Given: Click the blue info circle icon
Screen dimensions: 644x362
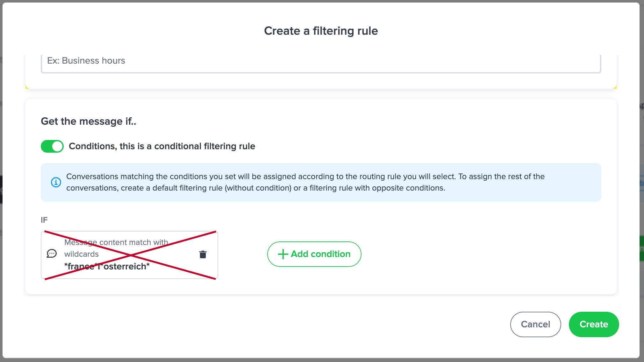Looking at the screenshot, I should (56, 182).
